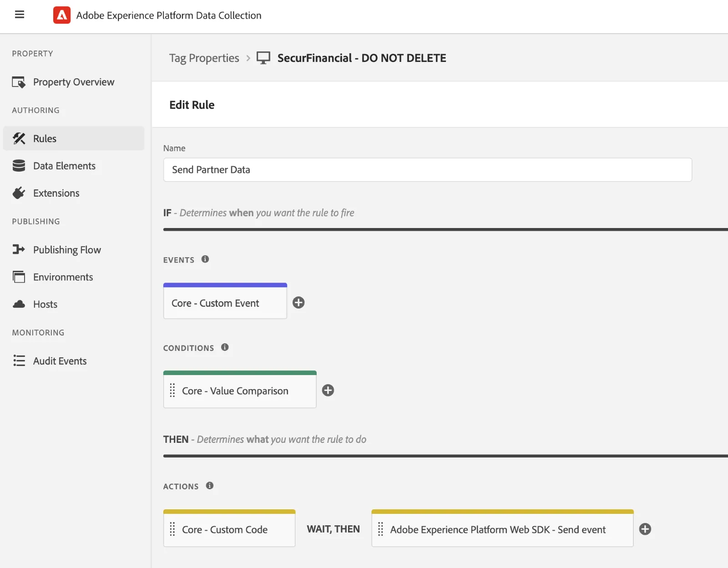Click the Environments window icon
Screen dimensions: 728x568
(x=19, y=277)
